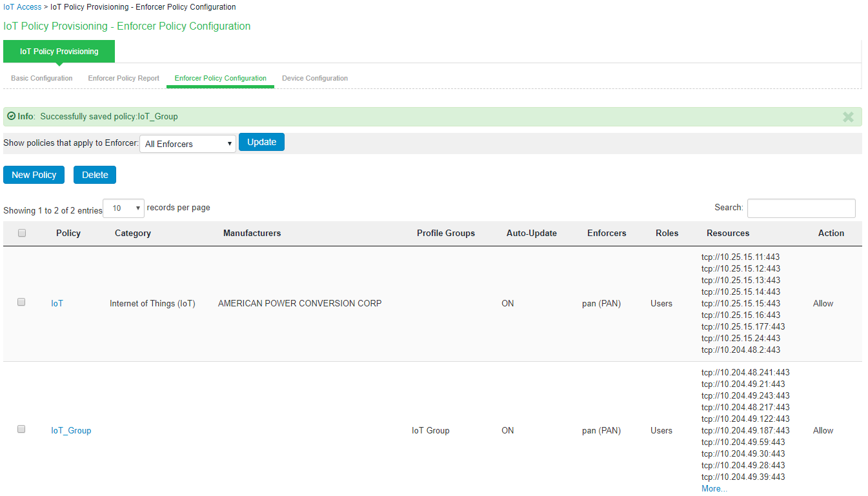Focus the Search input field
This screenshot has height=496, width=868.
(x=801, y=208)
